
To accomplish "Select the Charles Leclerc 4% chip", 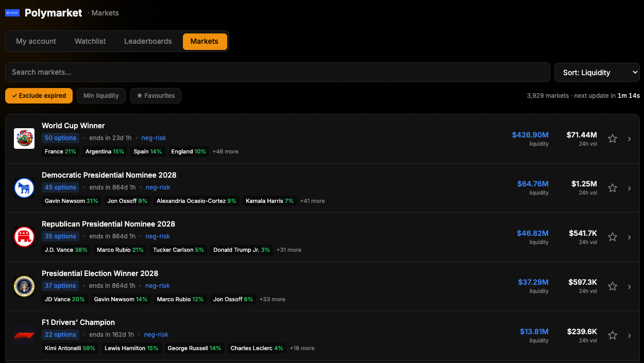I will 257,348.
